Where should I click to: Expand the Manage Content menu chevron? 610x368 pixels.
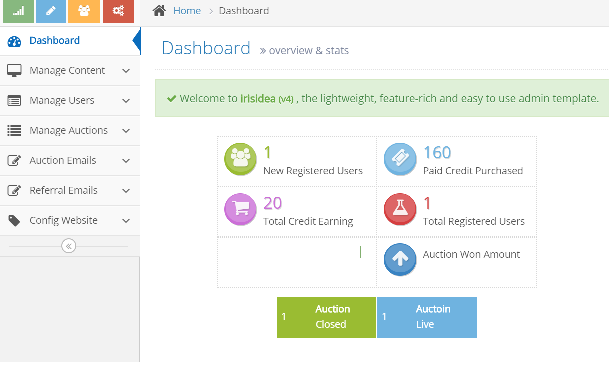click(x=126, y=71)
